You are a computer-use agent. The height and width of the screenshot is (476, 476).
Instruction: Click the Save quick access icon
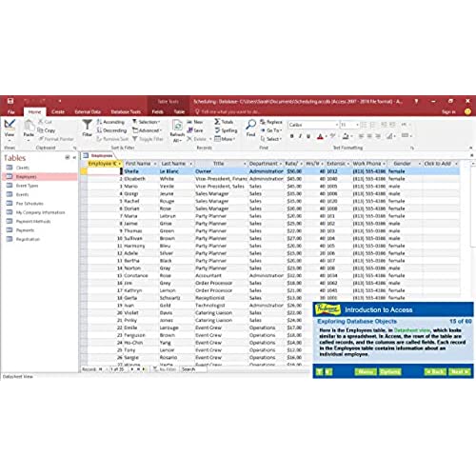[10, 101]
